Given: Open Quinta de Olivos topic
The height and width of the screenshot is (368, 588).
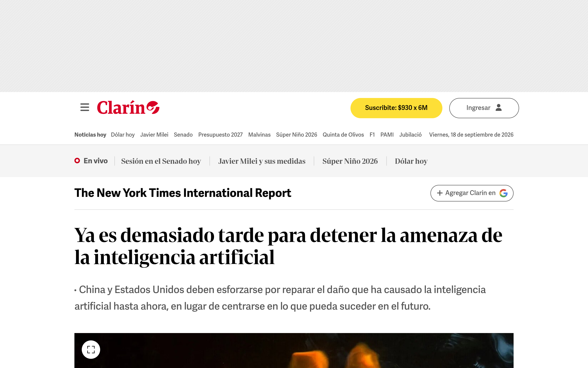Looking at the screenshot, I should click(x=343, y=135).
